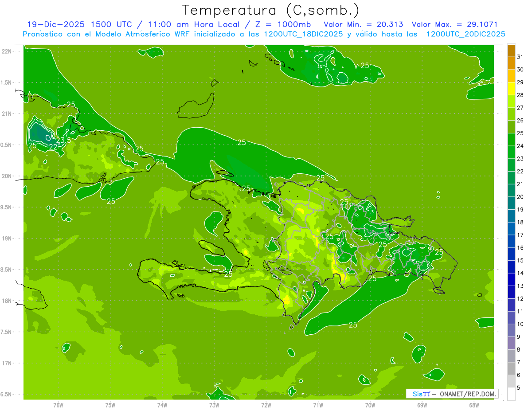Click the '76W' longitude axis label

[58, 405]
